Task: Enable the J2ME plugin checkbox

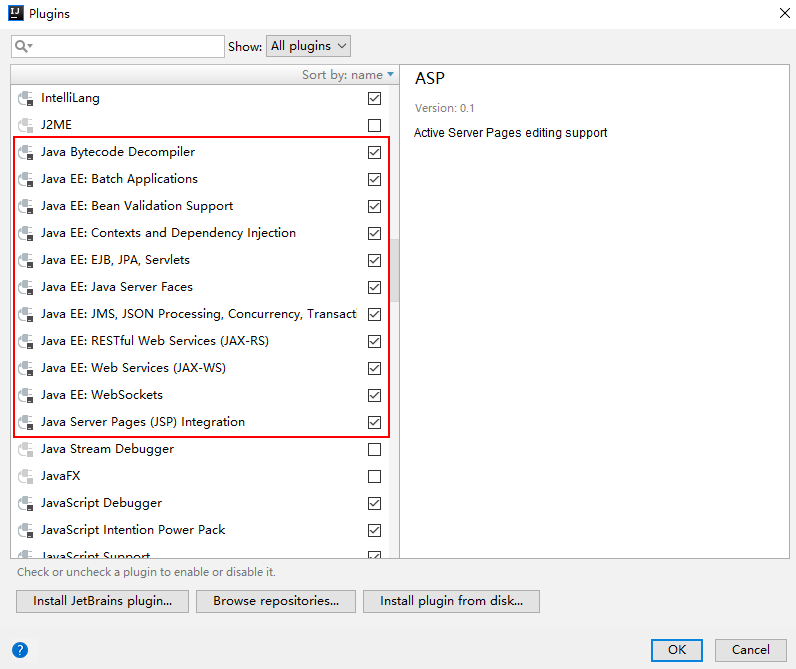Action: (374, 125)
